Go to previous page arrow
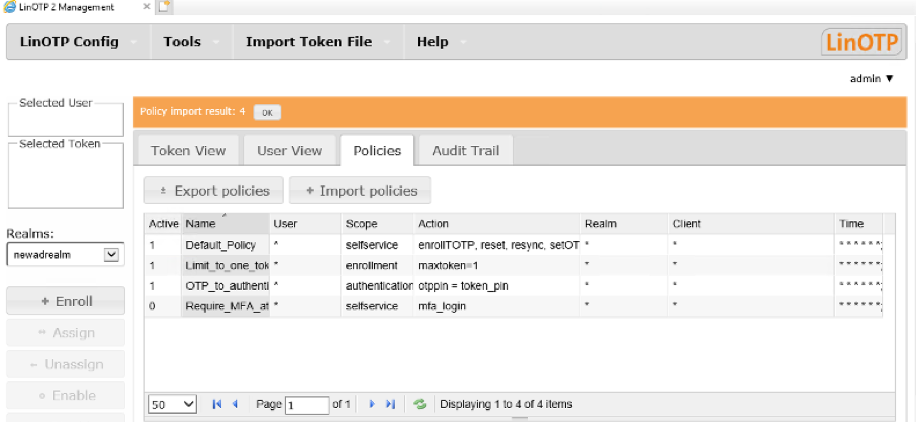The height and width of the screenshot is (422, 916). 235,404
